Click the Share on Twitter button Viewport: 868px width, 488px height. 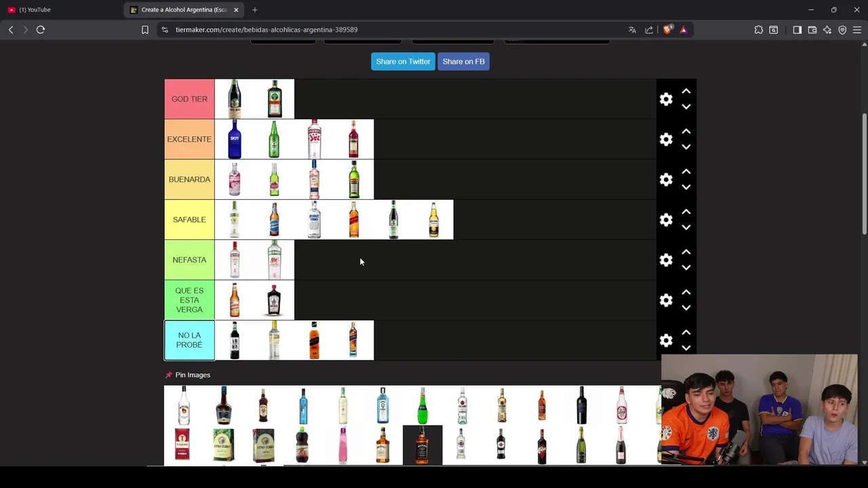403,62
